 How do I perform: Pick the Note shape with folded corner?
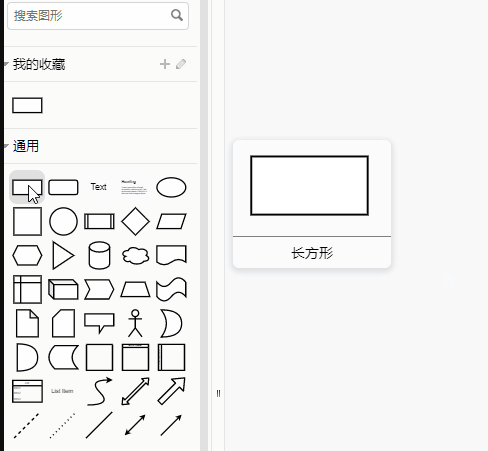tap(27, 323)
